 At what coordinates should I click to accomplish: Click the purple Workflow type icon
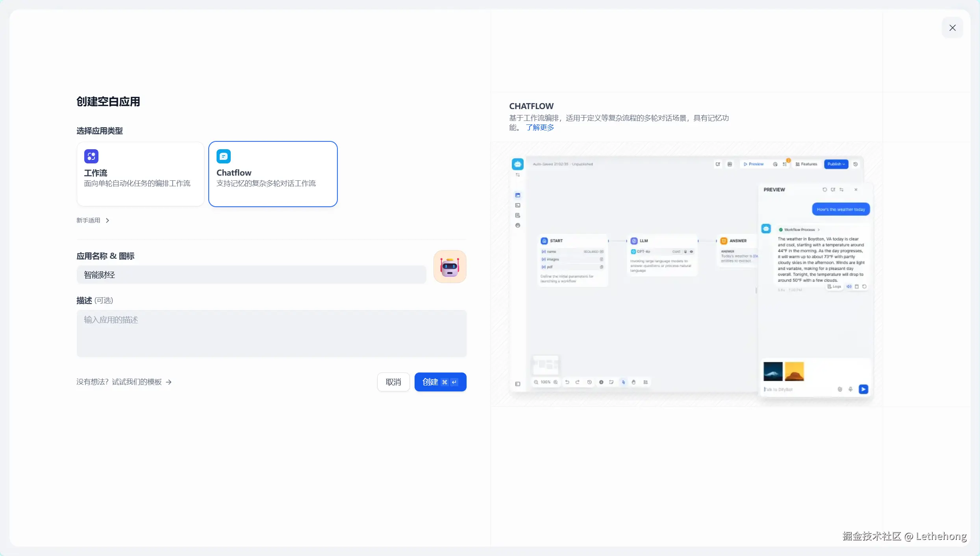(x=91, y=156)
